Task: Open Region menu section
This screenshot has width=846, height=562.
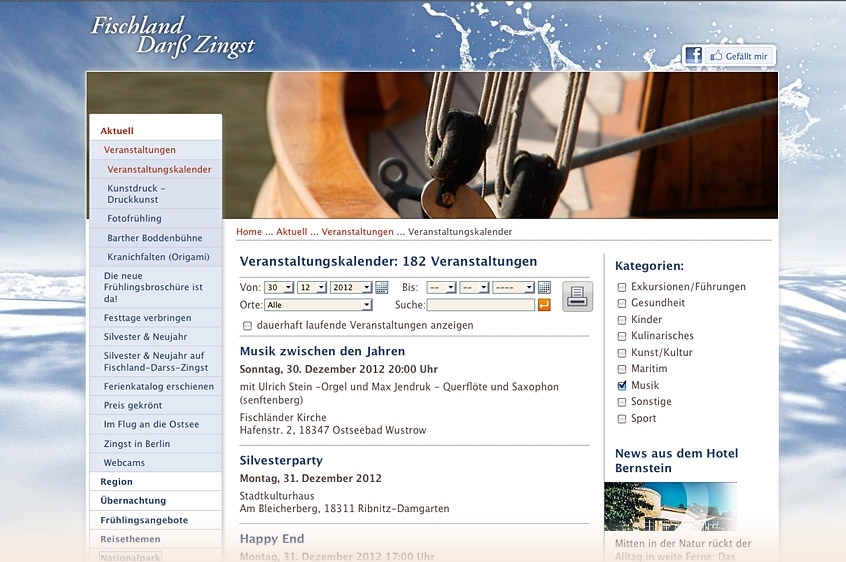Action: pos(116,482)
